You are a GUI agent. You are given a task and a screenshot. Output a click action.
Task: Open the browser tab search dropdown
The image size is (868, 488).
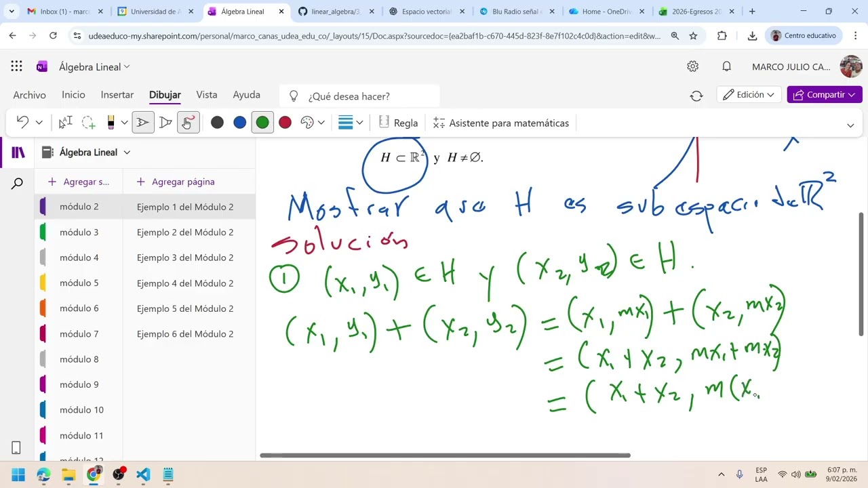coord(12,12)
